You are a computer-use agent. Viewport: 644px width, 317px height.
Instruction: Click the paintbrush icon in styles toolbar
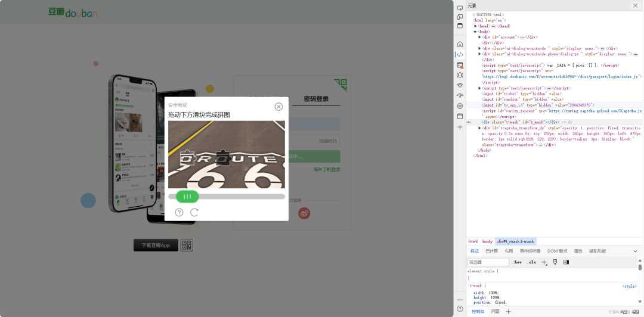[555, 262]
